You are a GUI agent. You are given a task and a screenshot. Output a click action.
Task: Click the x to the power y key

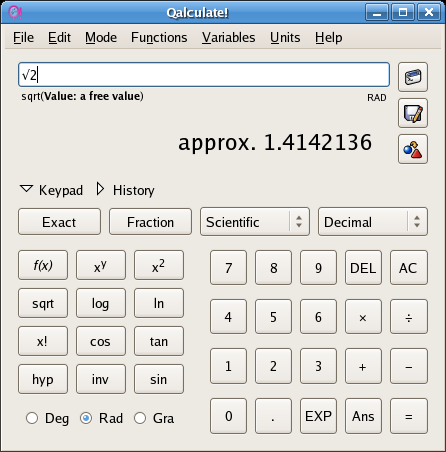pos(101,265)
